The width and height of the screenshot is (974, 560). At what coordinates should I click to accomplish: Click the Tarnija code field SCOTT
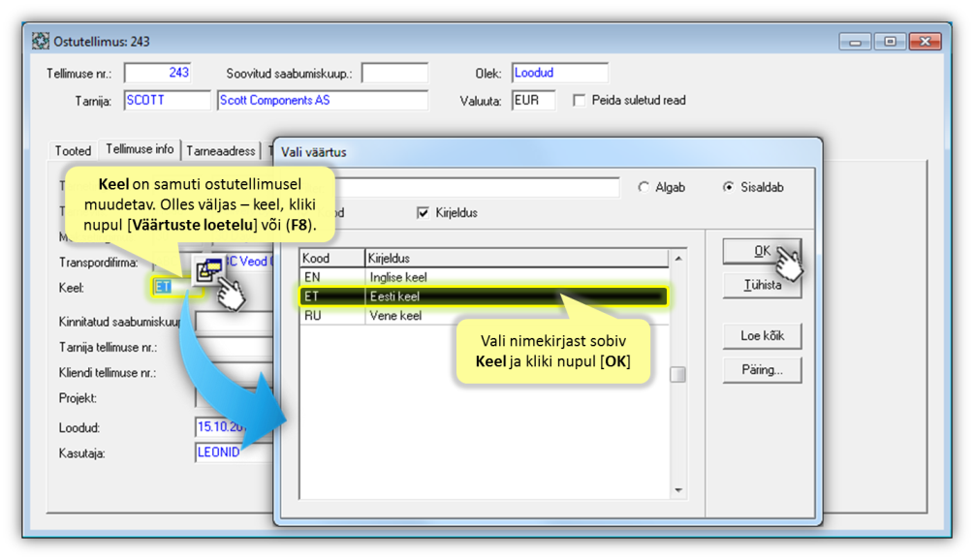coord(167,101)
